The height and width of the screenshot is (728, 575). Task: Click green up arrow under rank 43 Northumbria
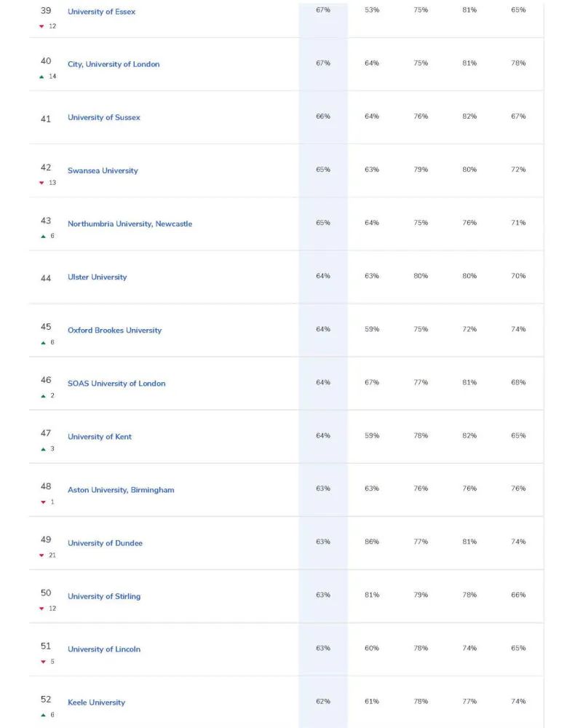[43, 237]
